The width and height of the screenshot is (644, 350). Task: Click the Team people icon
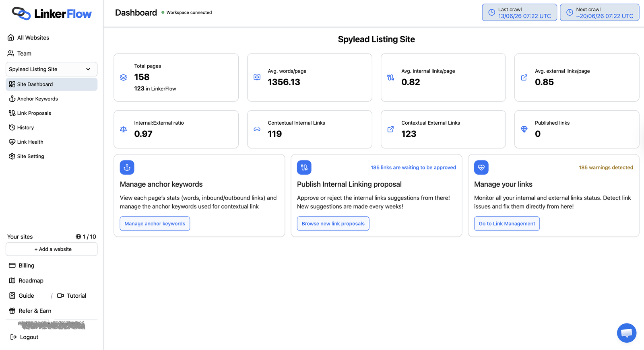pos(11,53)
